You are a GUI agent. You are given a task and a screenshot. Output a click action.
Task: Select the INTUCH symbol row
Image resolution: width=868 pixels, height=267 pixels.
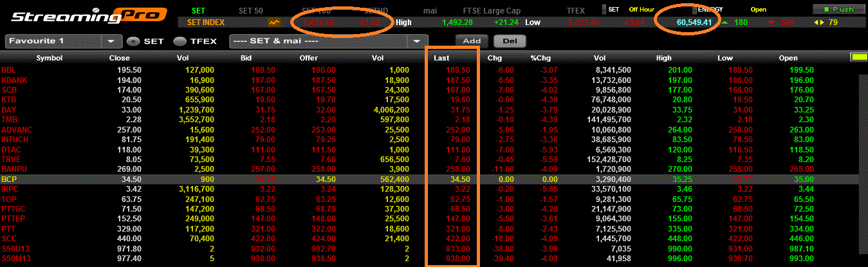[x=430, y=140]
